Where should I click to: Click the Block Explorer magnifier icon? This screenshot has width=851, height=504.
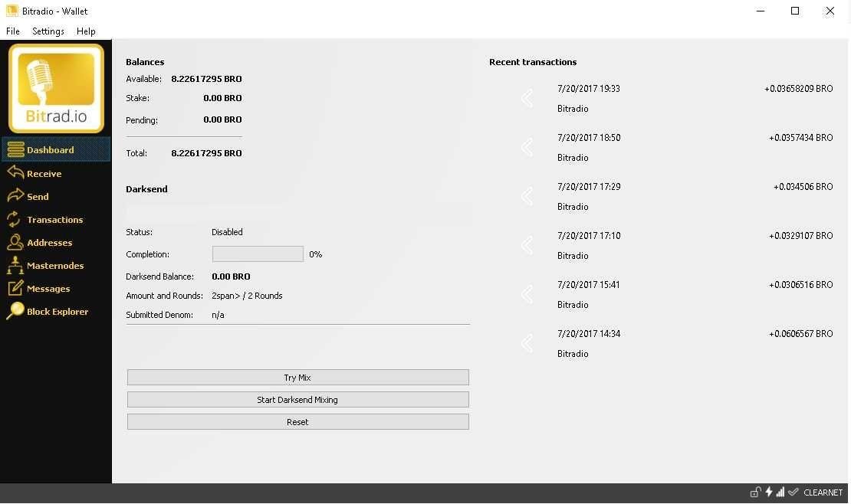[15, 311]
